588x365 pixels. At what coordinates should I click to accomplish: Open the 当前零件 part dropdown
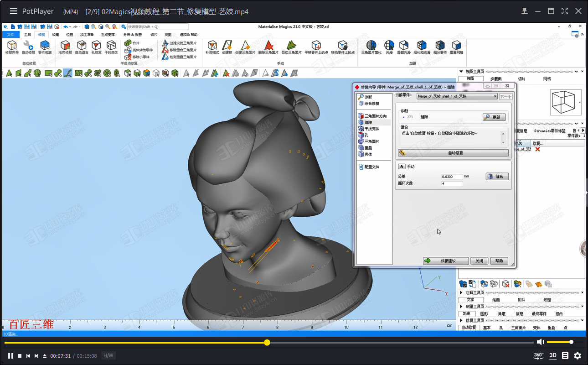pos(457,96)
